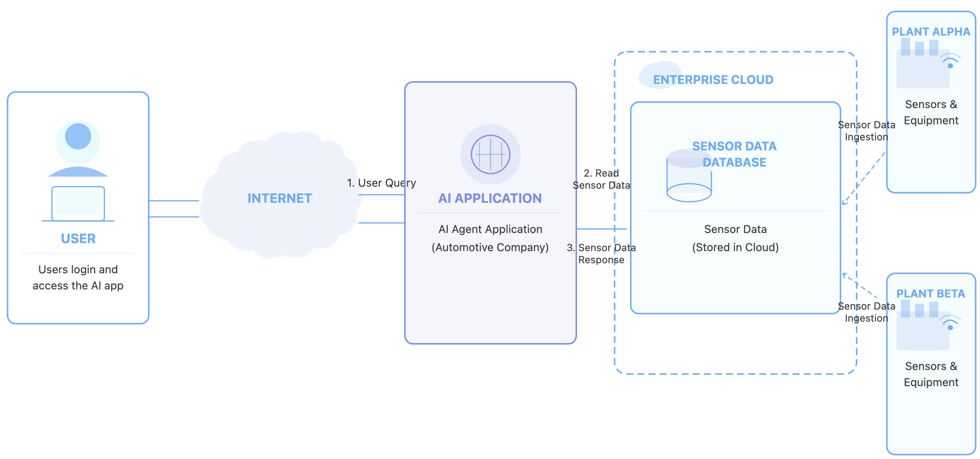Click the dashed arrow from Plant Beta

tap(860, 286)
